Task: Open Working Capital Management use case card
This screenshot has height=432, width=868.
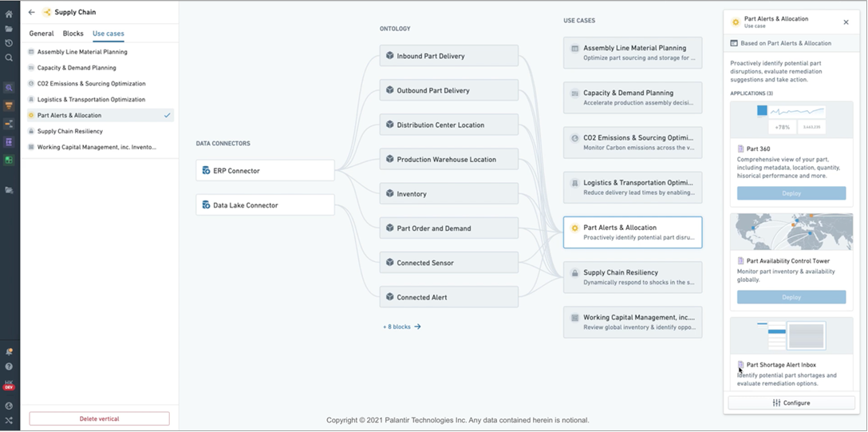Action: (x=633, y=323)
